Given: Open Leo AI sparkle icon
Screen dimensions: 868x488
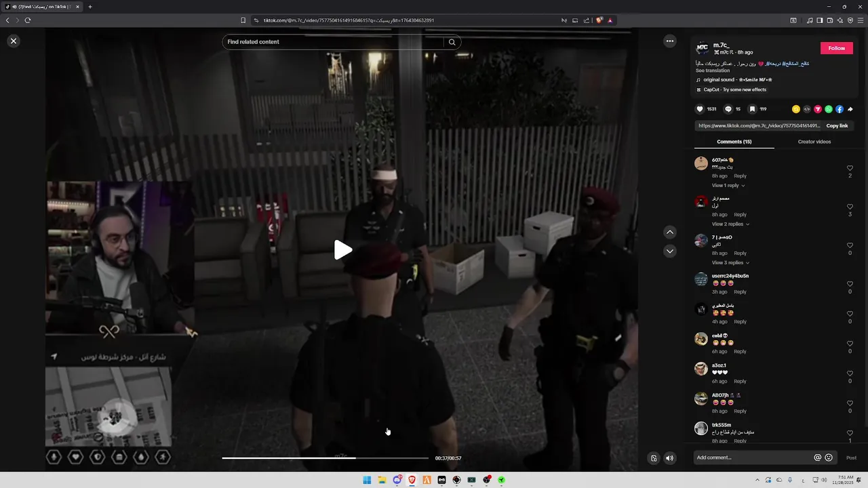Looking at the screenshot, I should pos(840,20).
